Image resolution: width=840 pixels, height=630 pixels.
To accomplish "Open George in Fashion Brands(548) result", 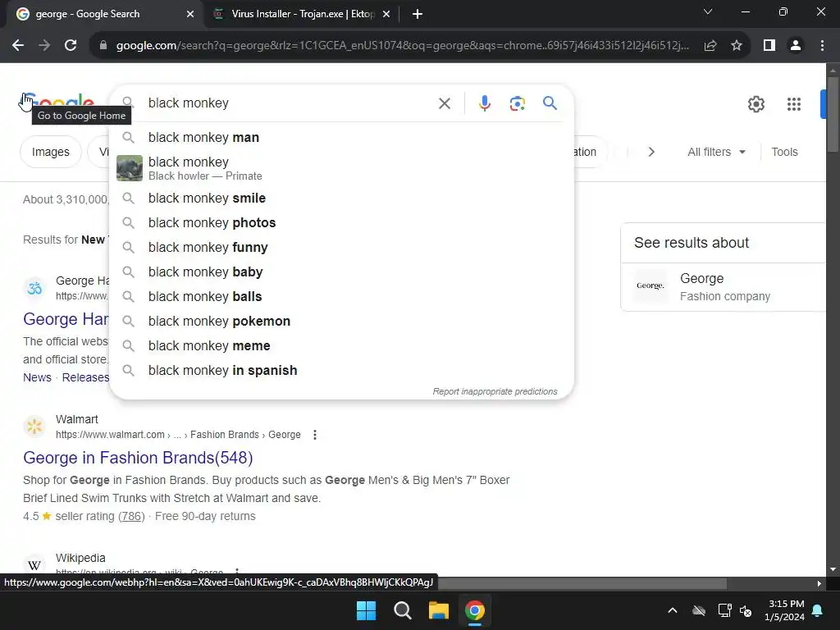I will point(138,458).
